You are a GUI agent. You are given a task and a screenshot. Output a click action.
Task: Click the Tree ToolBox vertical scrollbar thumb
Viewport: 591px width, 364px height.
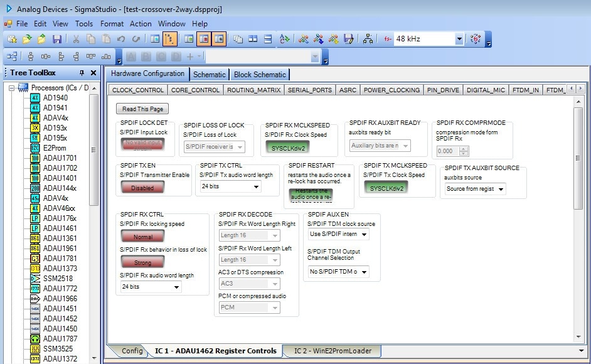(94, 150)
